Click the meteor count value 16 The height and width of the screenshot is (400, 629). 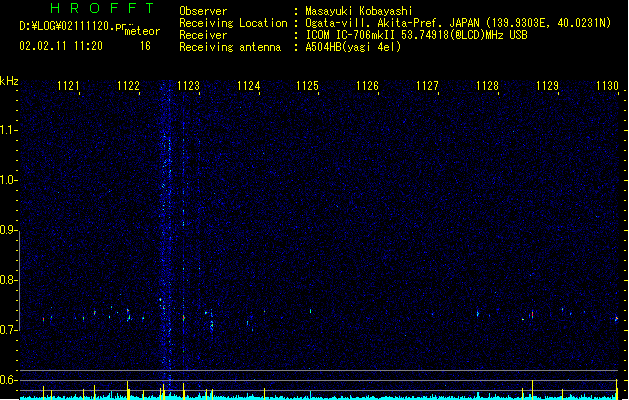click(x=145, y=46)
